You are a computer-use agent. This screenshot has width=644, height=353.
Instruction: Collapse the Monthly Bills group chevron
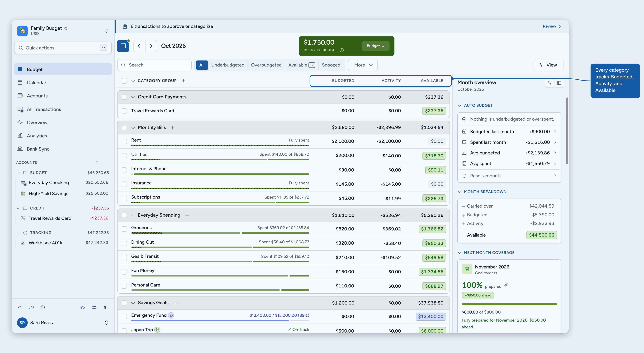coord(133,128)
